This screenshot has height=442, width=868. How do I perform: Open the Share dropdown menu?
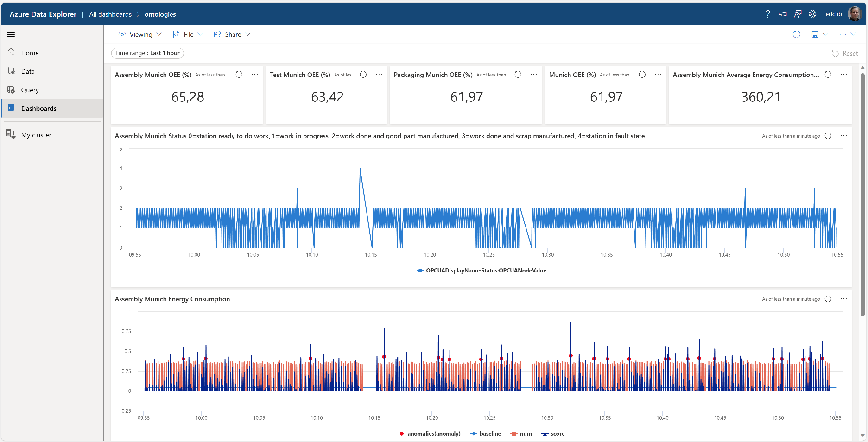click(x=232, y=34)
